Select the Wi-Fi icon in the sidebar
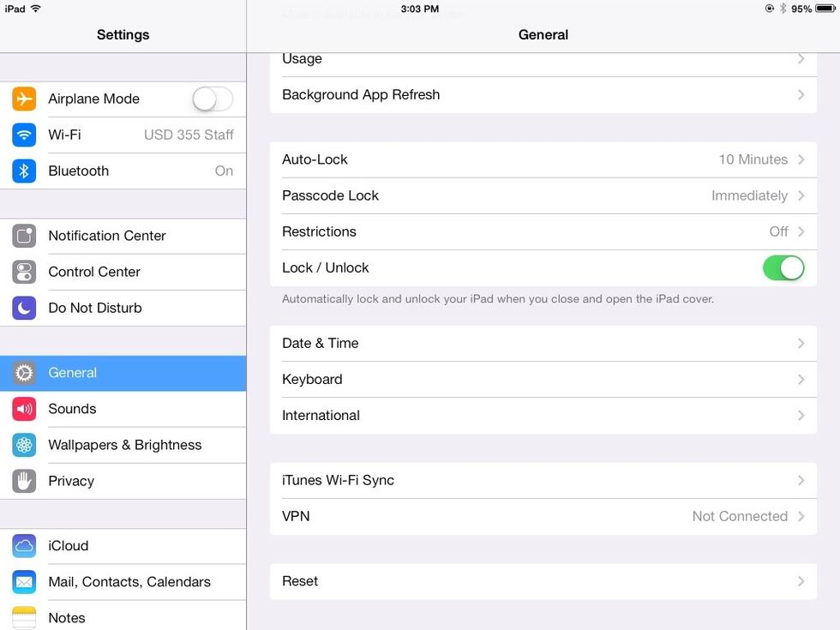The height and width of the screenshot is (630, 840). 22,135
